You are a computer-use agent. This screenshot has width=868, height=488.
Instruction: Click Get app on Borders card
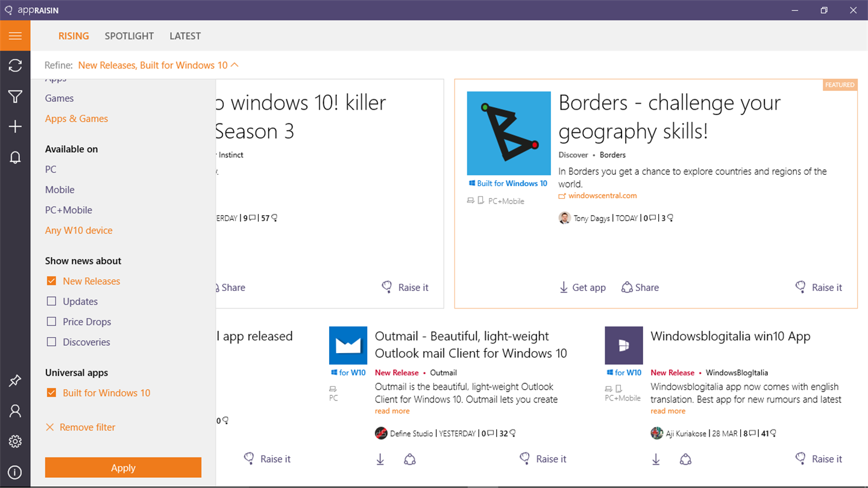click(x=582, y=287)
